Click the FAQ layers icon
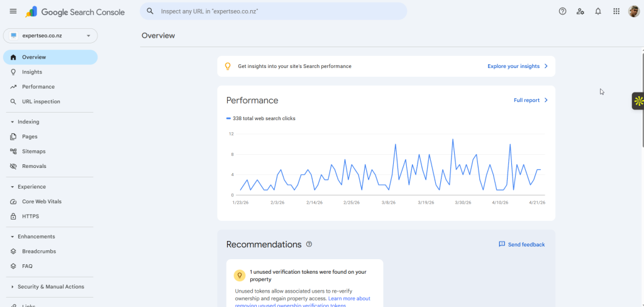The image size is (644, 307). coord(13,266)
